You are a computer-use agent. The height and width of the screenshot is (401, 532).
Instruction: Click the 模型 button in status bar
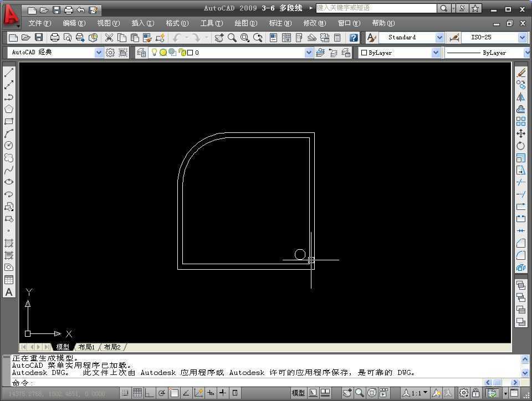coord(298,393)
